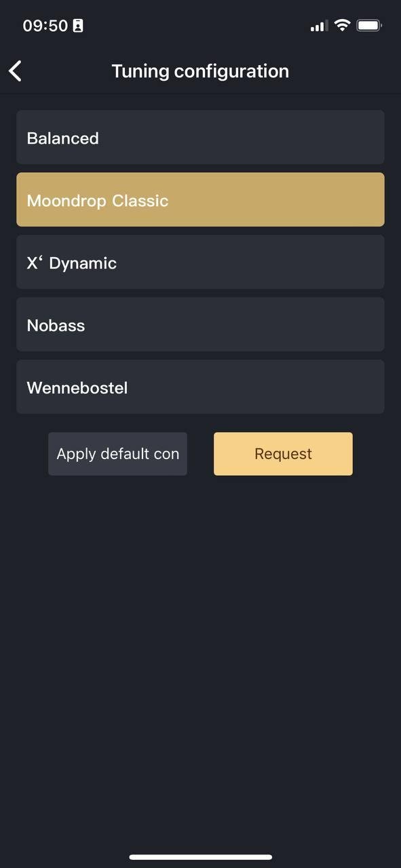Tap the yellow Request button
This screenshot has height=868, width=401.
283,454
